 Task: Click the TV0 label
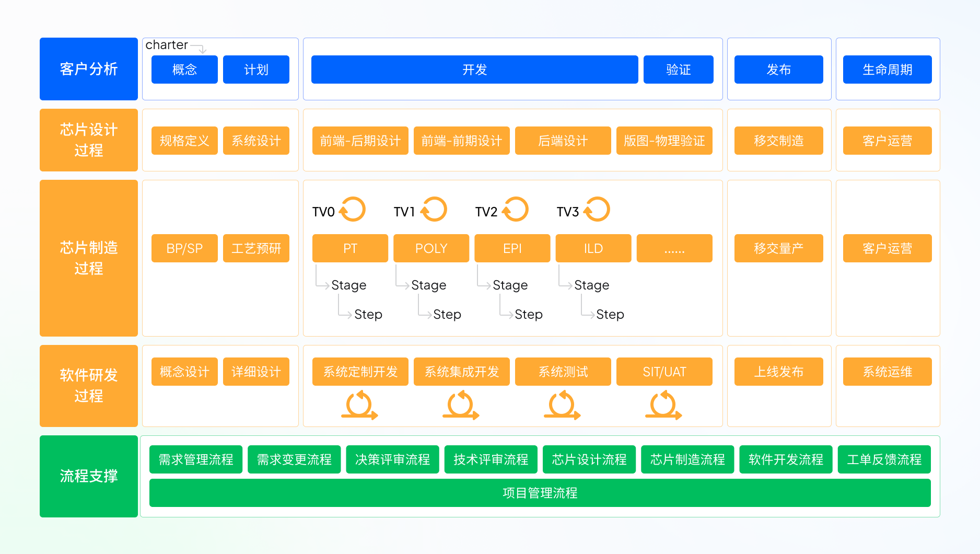pos(323,212)
